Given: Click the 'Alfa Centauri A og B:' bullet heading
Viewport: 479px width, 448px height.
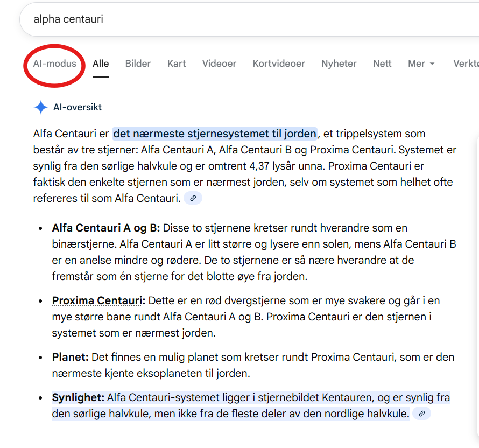Looking at the screenshot, I should [105, 228].
